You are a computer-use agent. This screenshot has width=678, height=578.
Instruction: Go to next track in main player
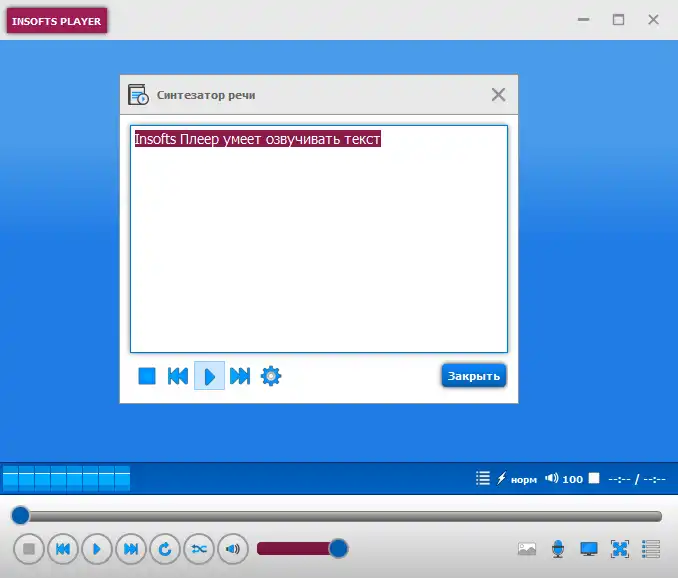(131, 549)
